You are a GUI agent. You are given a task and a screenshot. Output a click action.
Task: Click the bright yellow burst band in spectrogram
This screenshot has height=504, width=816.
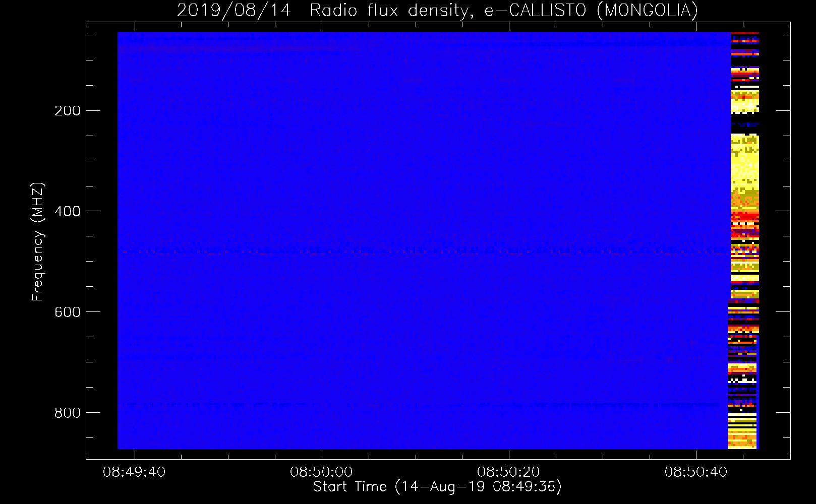(744, 161)
